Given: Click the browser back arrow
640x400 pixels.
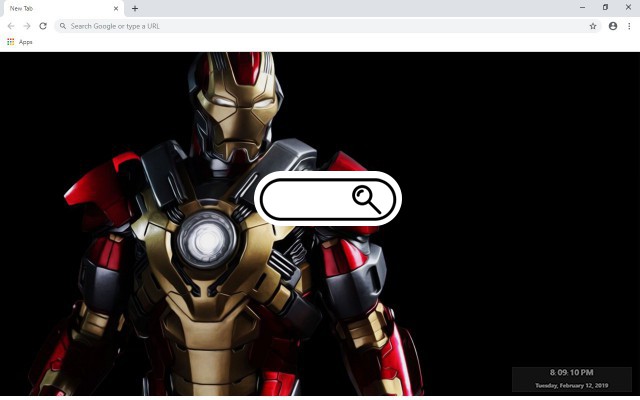Looking at the screenshot, I should click(x=11, y=26).
